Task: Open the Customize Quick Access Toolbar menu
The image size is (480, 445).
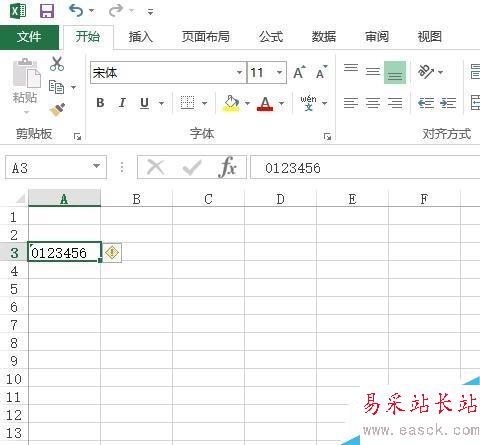Action: (x=150, y=12)
